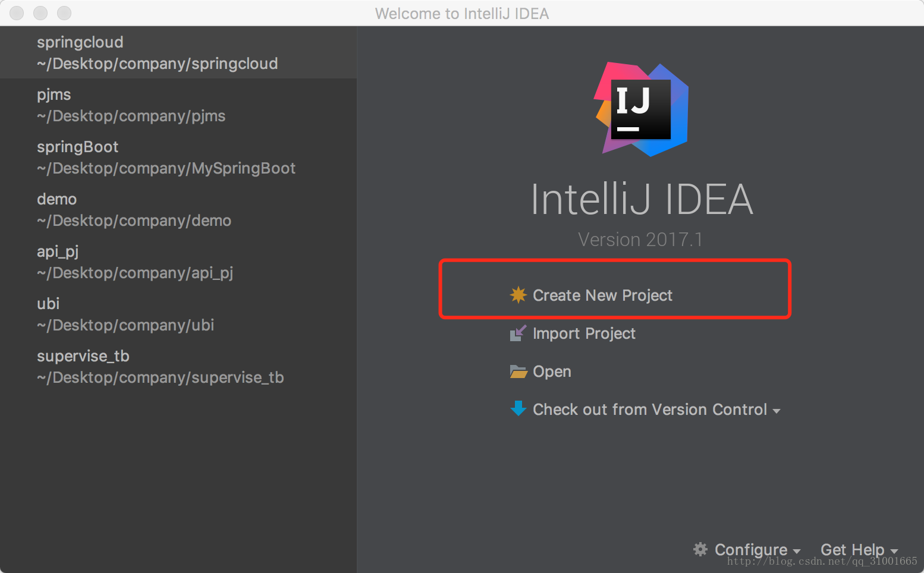The width and height of the screenshot is (924, 573).
Task: Open recent project demo
Action: 56,199
